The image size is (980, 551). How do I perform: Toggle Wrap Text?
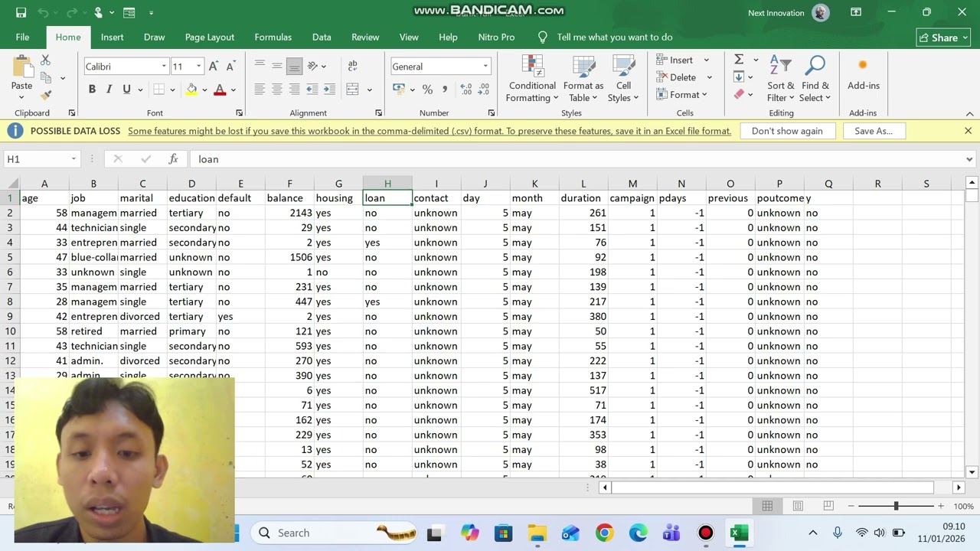[x=352, y=67]
